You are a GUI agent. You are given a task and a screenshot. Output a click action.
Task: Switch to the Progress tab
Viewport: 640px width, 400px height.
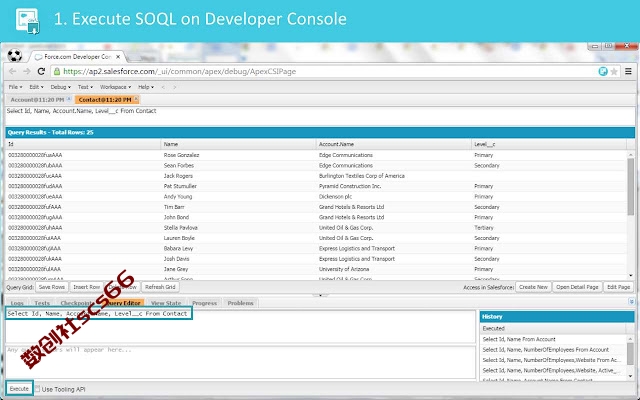click(204, 303)
